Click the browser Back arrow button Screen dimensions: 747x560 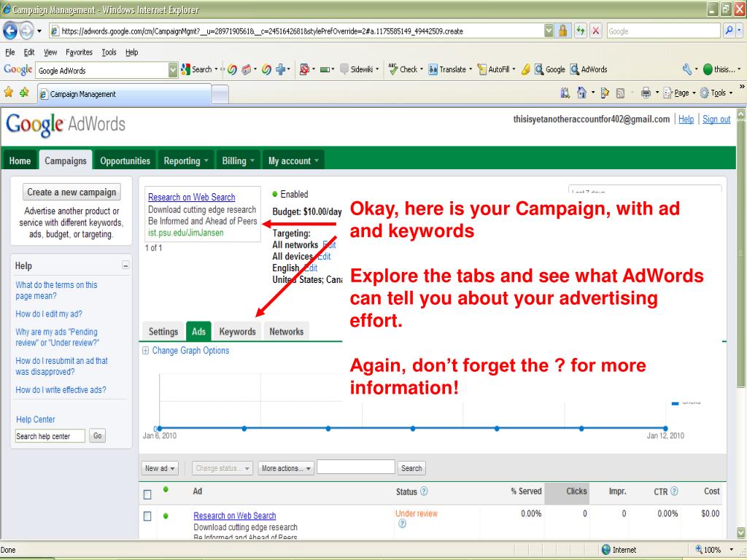click(10, 31)
